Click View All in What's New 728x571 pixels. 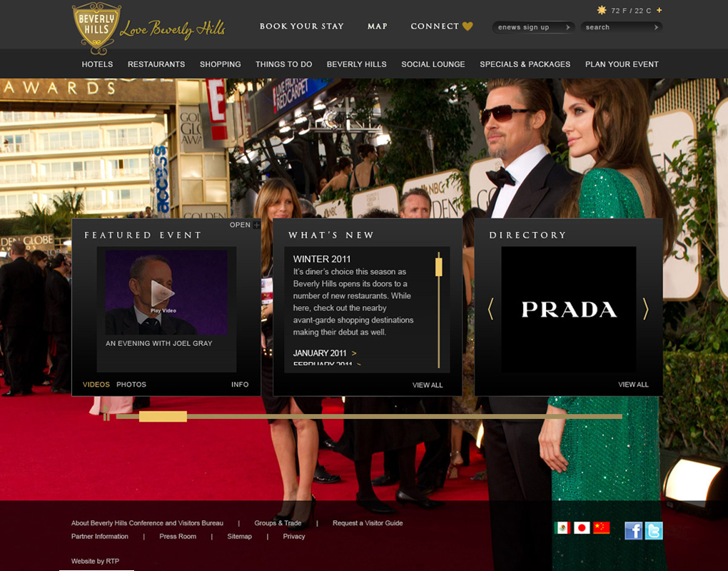[x=428, y=385]
